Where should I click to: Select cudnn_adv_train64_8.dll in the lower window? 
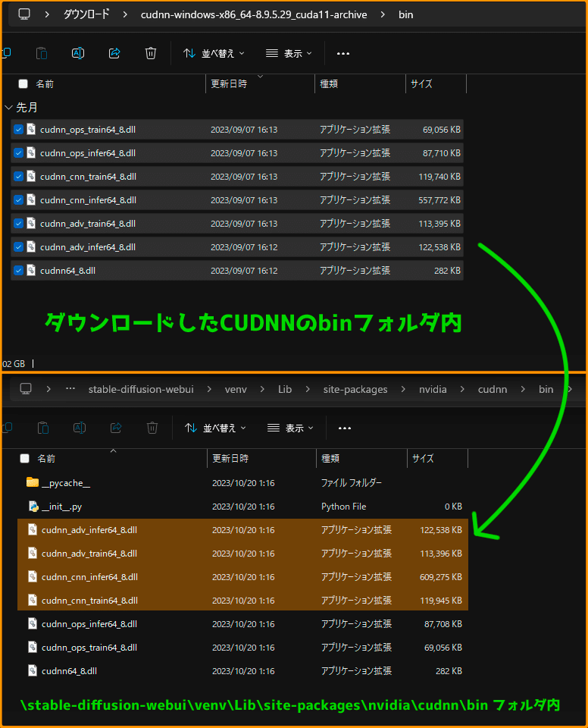tap(242, 554)
